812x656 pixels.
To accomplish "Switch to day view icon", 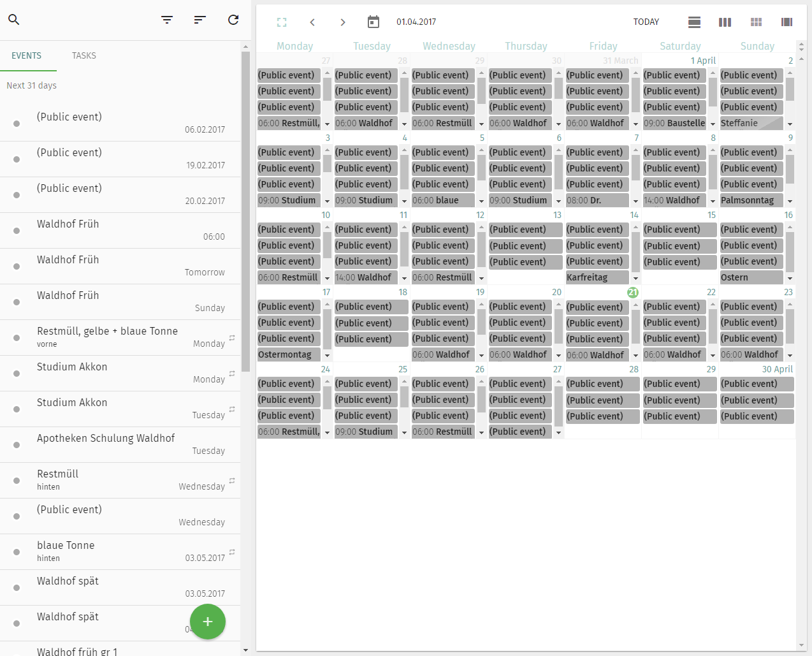I will [695, 22].
